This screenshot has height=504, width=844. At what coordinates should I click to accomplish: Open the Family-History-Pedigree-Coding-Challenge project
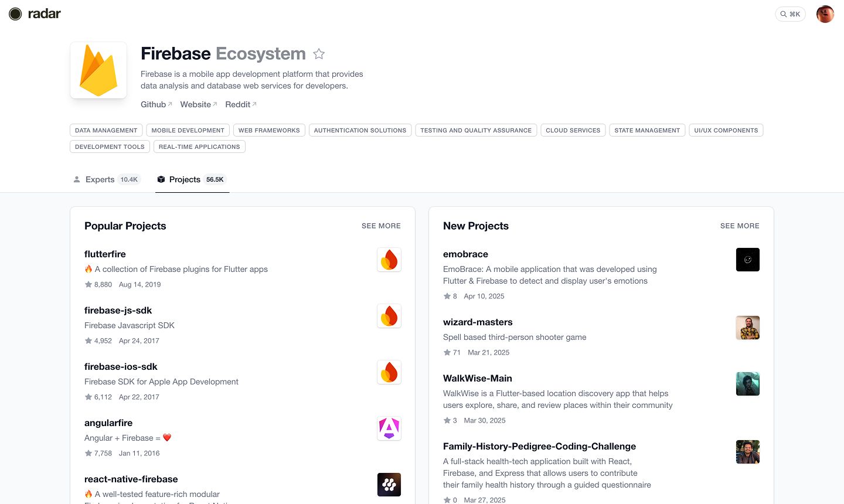click(539, 446)
